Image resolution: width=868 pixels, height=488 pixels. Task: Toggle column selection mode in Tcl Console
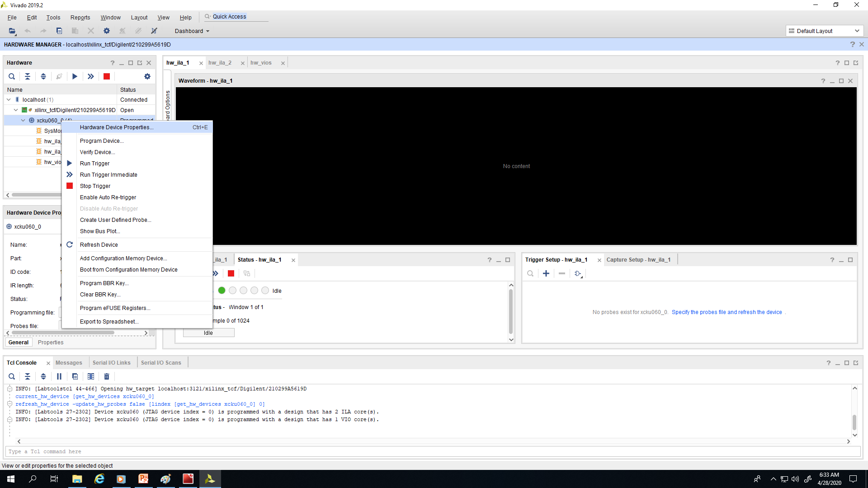tap(91, 376)
